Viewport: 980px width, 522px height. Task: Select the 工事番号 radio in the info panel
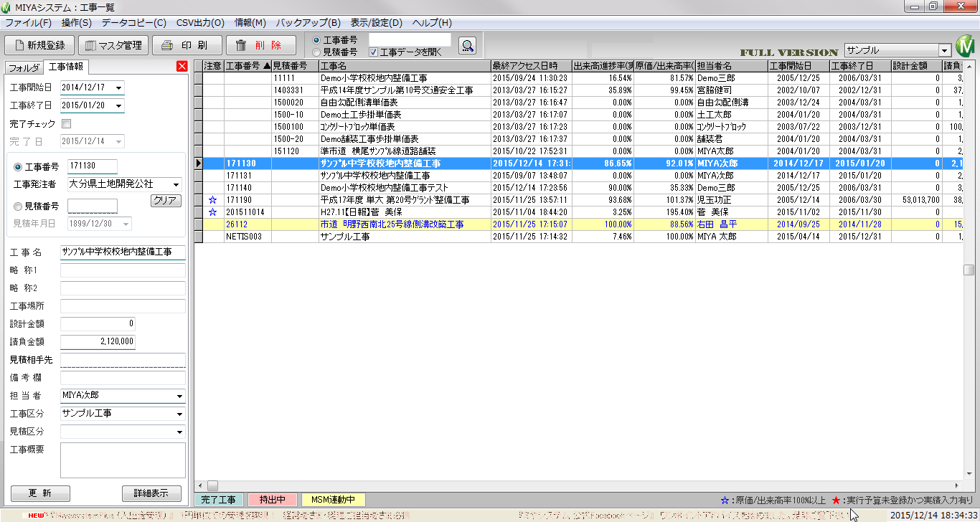pyautogui.click(x=18, y=167)
